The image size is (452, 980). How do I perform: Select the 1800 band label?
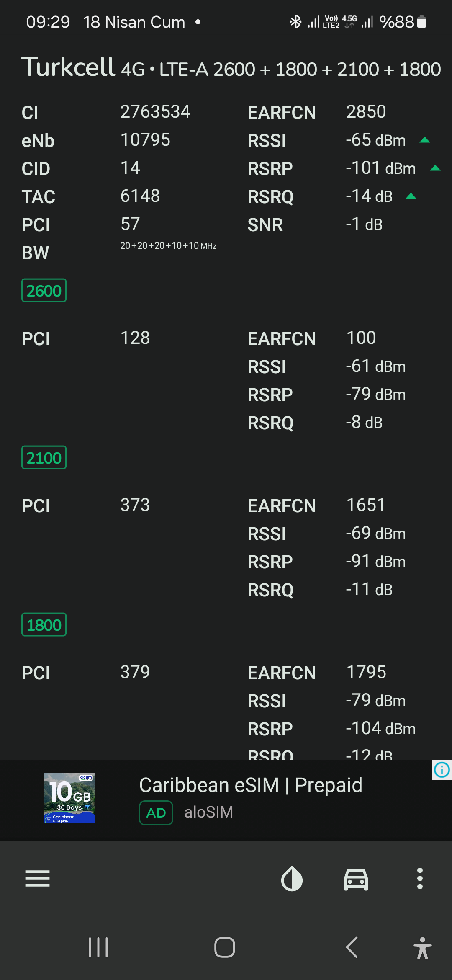(44, 624)
